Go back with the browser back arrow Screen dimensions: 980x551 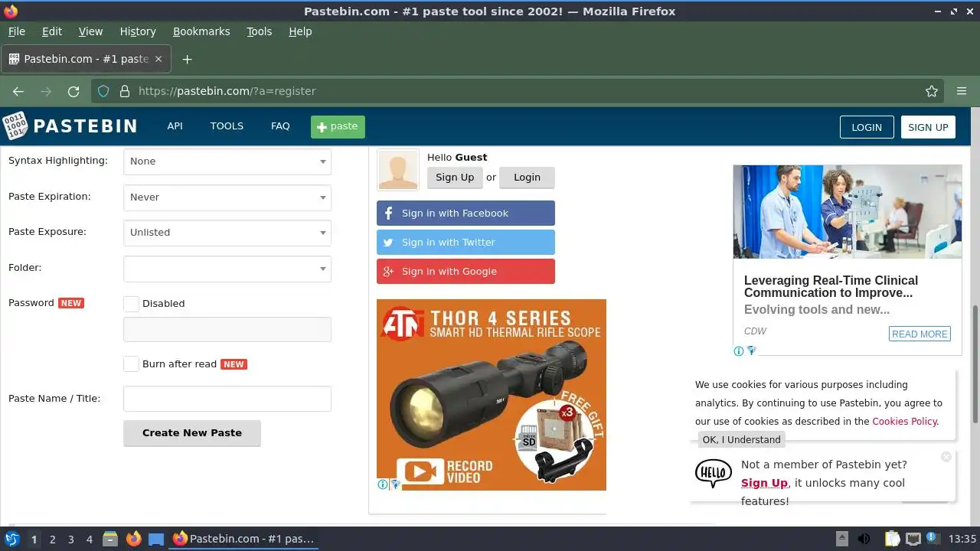18,91
